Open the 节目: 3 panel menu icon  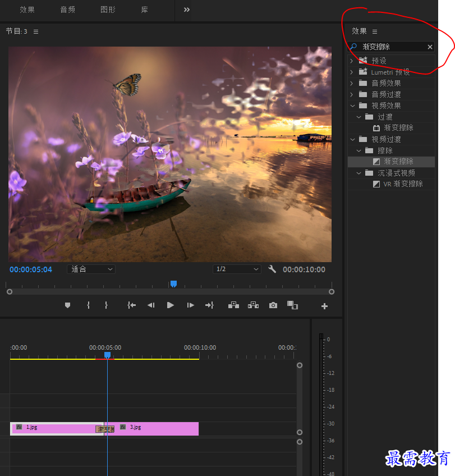point(36,31)
